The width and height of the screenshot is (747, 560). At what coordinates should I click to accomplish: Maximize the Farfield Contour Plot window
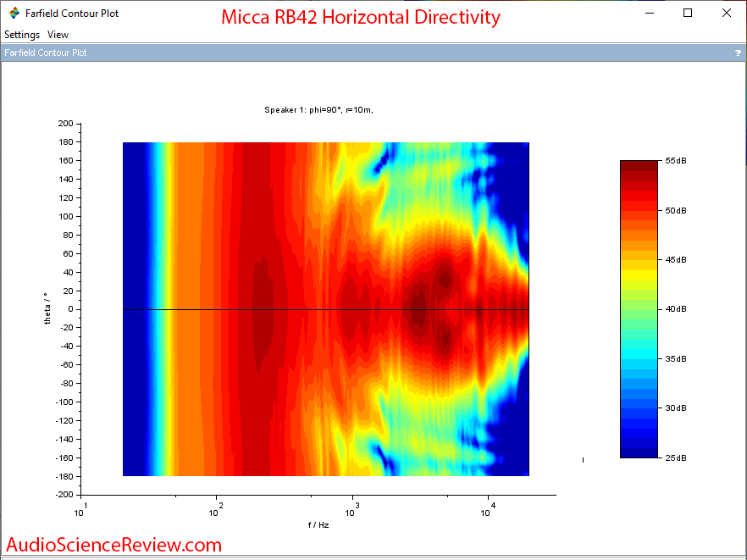pyautogui.click(x=688, y=13)
